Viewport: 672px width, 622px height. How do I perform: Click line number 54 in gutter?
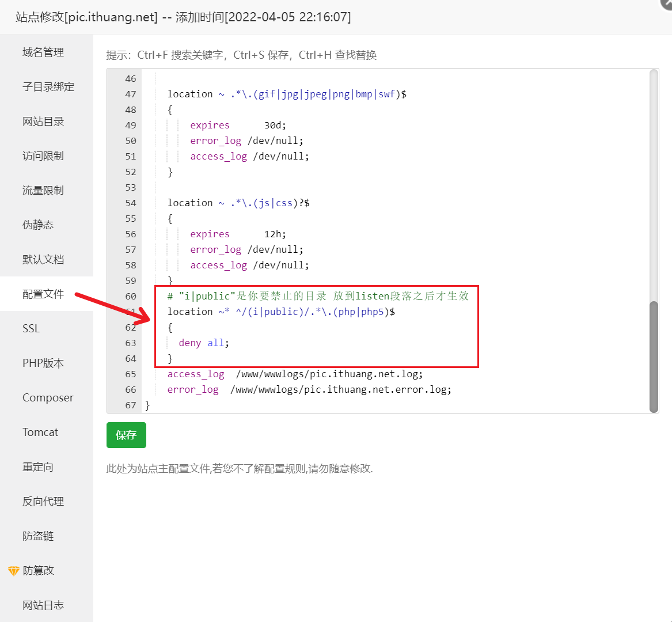(131, 203)
